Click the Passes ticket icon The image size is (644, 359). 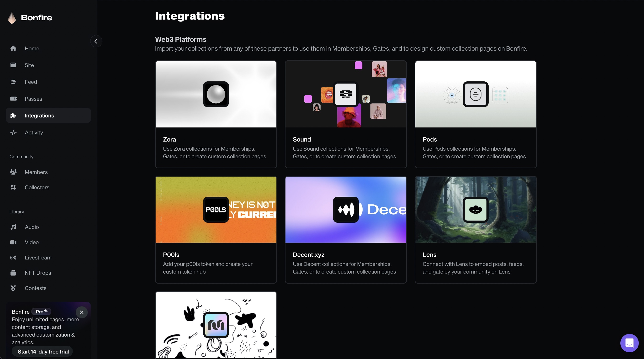(13, 99)
